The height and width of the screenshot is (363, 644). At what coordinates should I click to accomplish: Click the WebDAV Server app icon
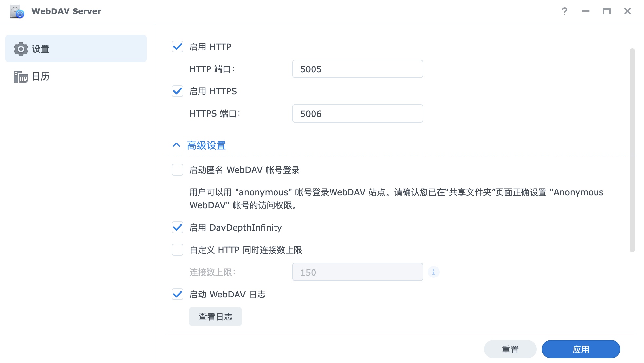(x=17, y=11)
